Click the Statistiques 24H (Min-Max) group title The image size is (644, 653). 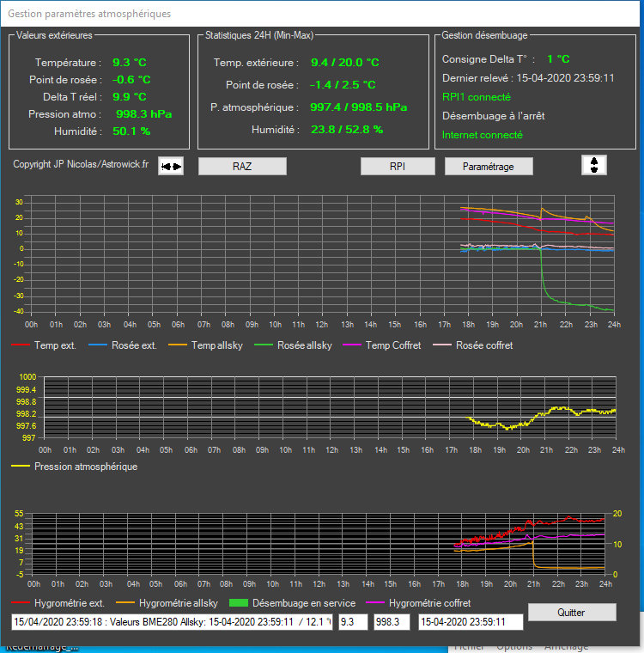click(259, 35)
